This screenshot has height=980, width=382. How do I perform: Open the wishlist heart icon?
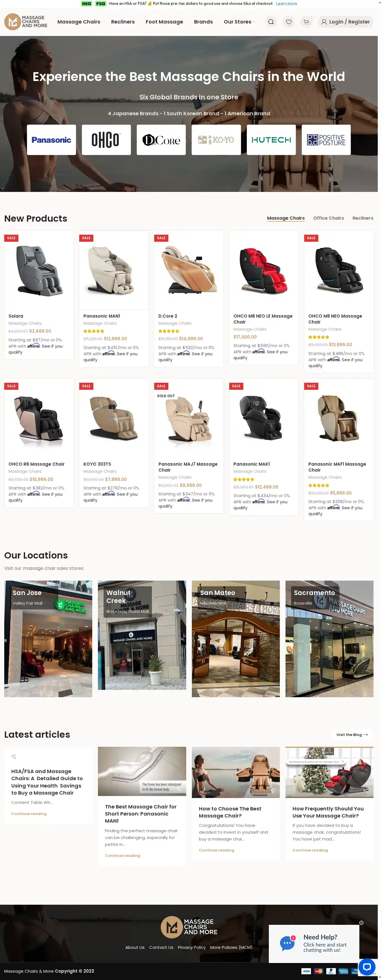click(x=289, y=22)
